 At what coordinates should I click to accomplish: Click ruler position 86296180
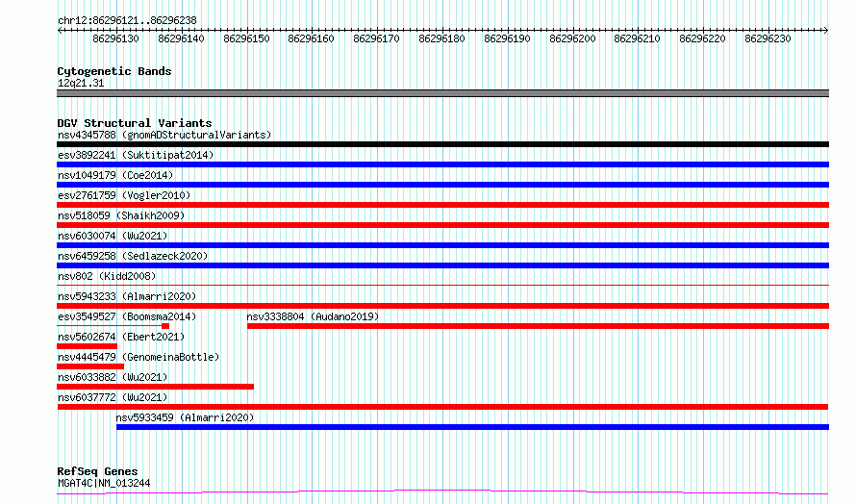pos(442,38)
